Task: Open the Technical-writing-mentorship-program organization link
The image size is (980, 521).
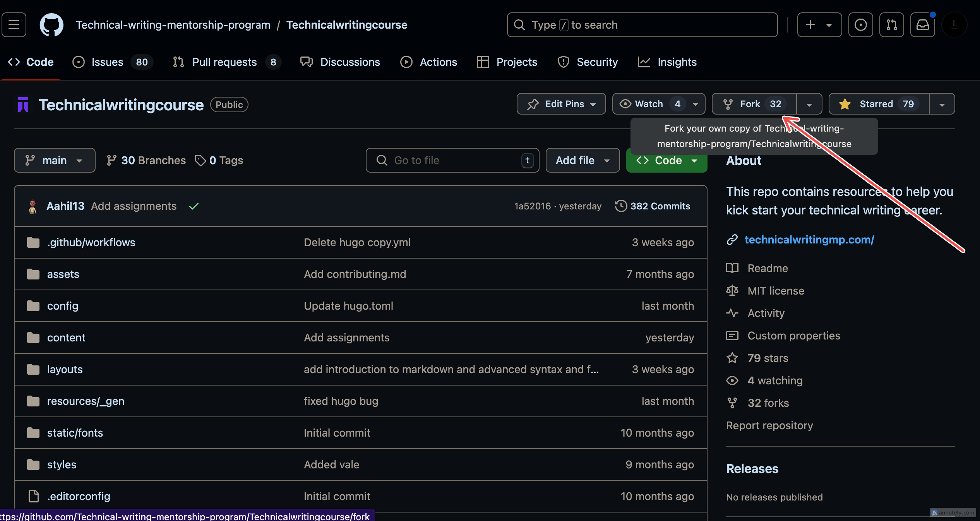Action: pyautogui.click(x=173, y=25)
